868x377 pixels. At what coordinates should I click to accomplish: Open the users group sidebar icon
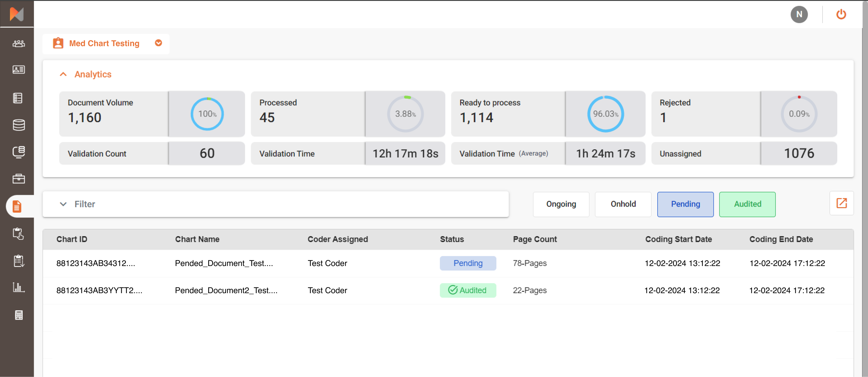[x=18, y=43]
